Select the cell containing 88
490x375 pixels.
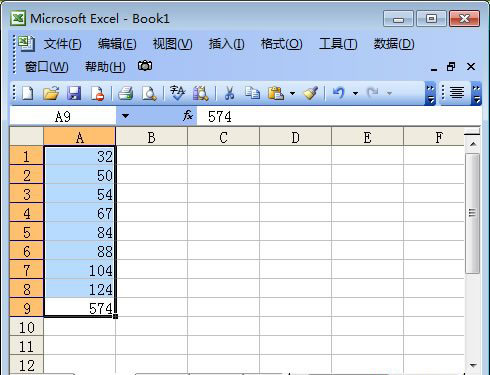pyautogui.click(x=79, y=251)
